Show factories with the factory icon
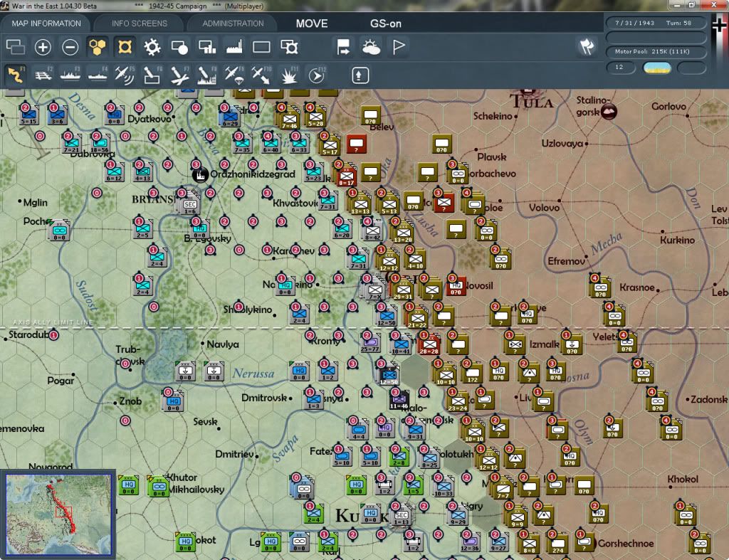The height and width of the screenshot is (560, 729). coord(234,47)
